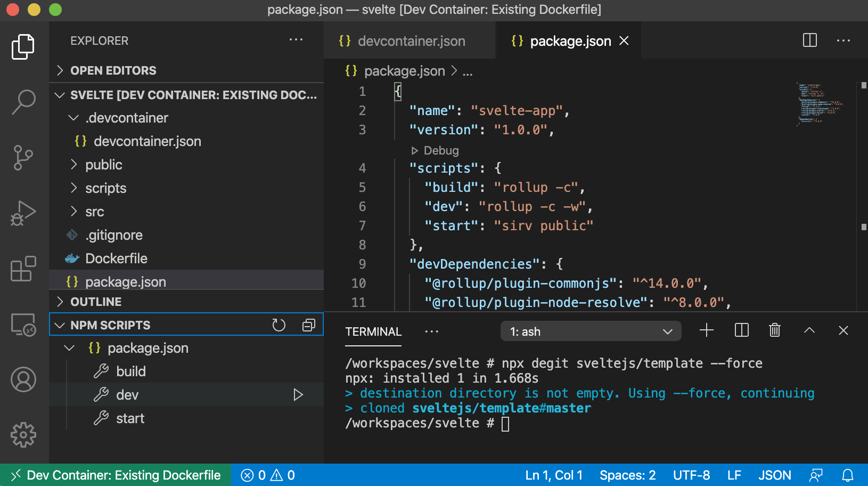Open the Remote Explorer view

pyautogui.click(x=23, y=324)
